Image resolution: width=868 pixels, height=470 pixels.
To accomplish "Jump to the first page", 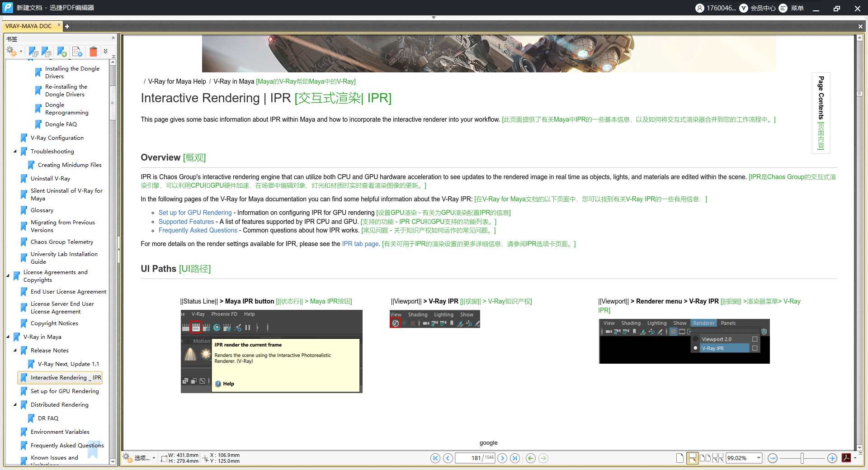I will coord(435,458).
